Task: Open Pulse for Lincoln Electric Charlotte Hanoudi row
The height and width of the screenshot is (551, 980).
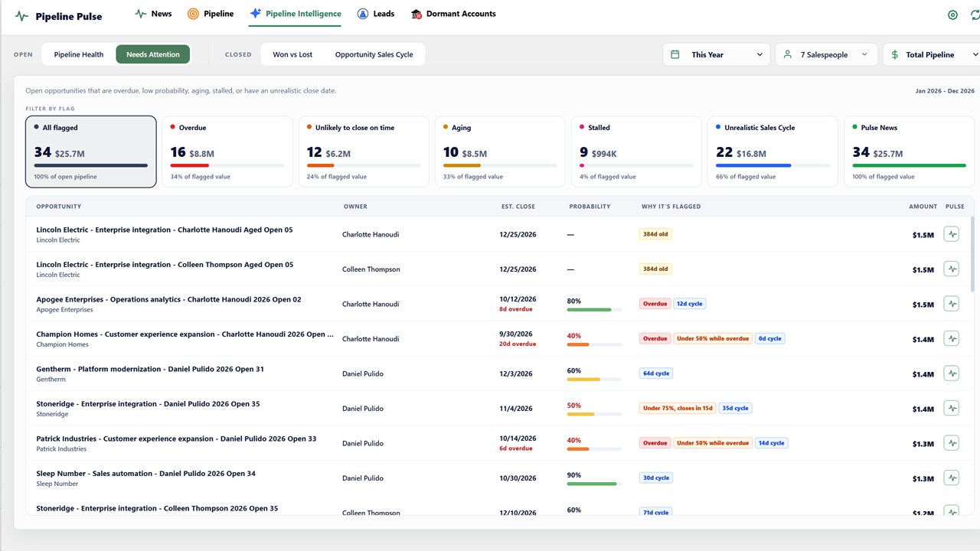Action: point(952,234)
